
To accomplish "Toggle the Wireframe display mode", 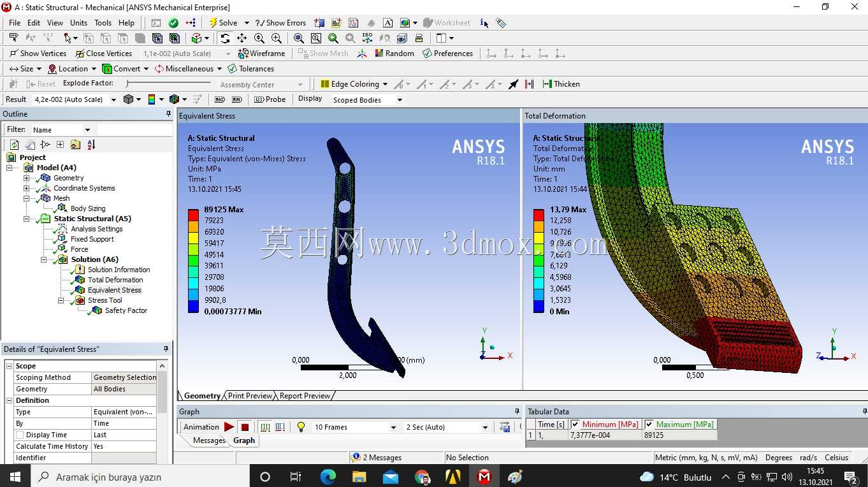I will click(261, 54).
